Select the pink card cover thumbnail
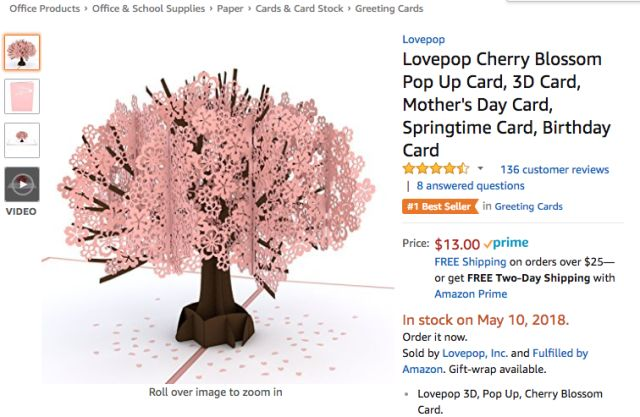 coord(22,97)
